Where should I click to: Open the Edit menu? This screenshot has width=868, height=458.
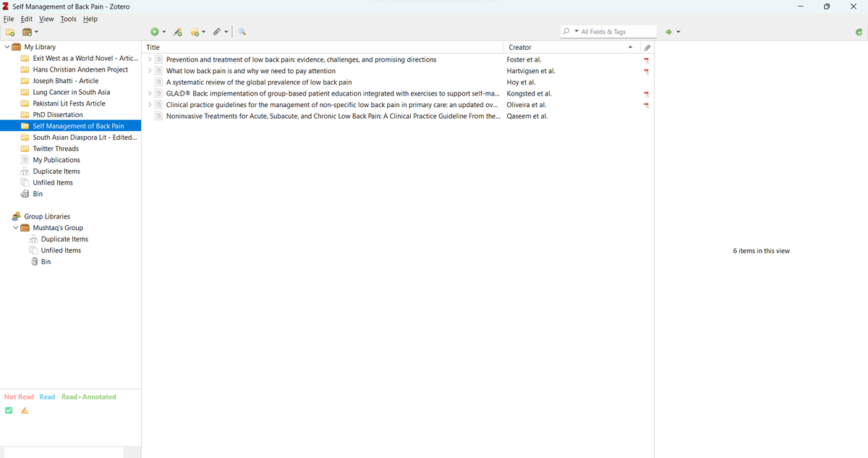coord(27,19)
